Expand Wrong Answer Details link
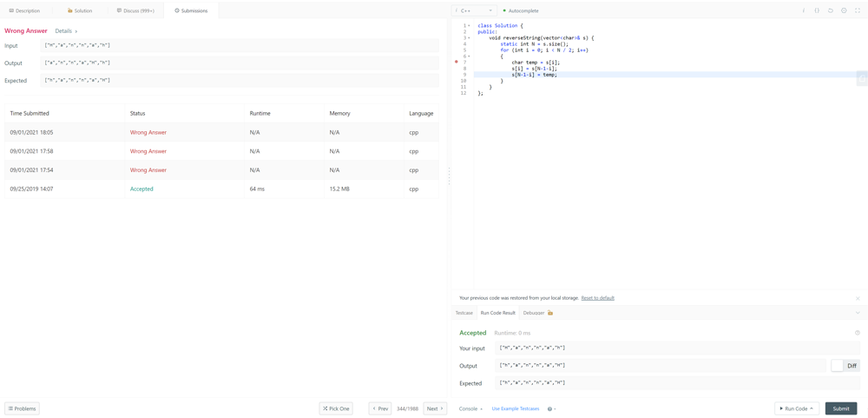This screenshot has width=868, height=418. pyautogui.click(x=66, y=31)
